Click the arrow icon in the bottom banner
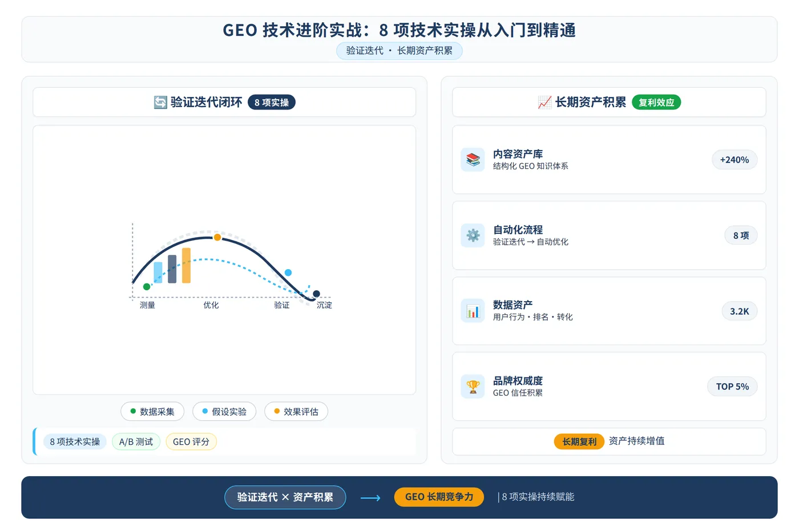The height and width of the screenshot is (532, 799). [370, 498]
